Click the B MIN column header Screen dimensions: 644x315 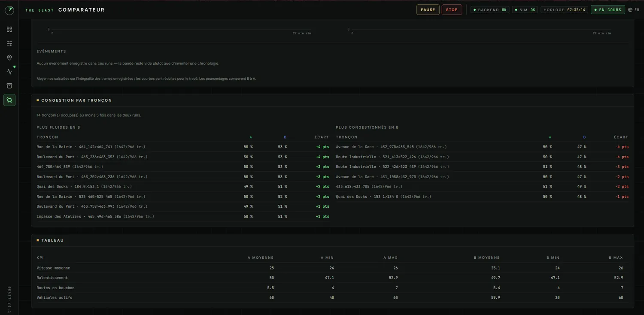pyautogui.click(x=553, y=258)
